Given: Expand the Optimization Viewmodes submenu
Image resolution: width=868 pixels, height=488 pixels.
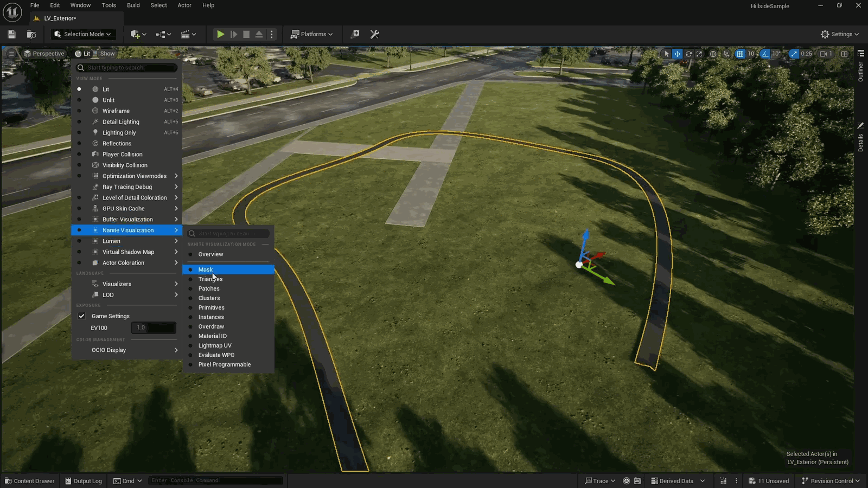Looking at the screenshot, I should click(126, 176).
